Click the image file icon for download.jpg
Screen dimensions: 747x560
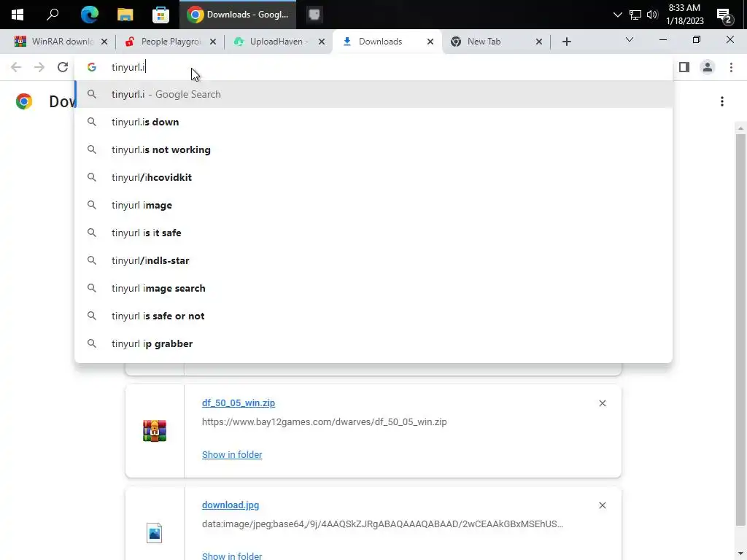pos(155,533)
